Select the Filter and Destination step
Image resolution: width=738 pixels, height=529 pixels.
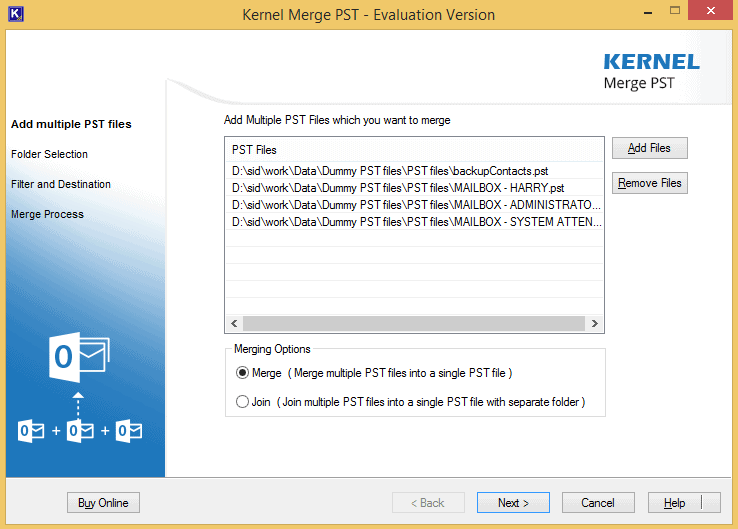click(x=61, y=184)
